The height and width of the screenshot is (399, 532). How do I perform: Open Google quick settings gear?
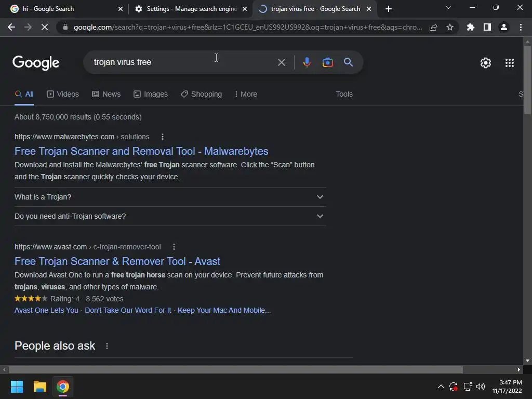[x=486, y=63]
